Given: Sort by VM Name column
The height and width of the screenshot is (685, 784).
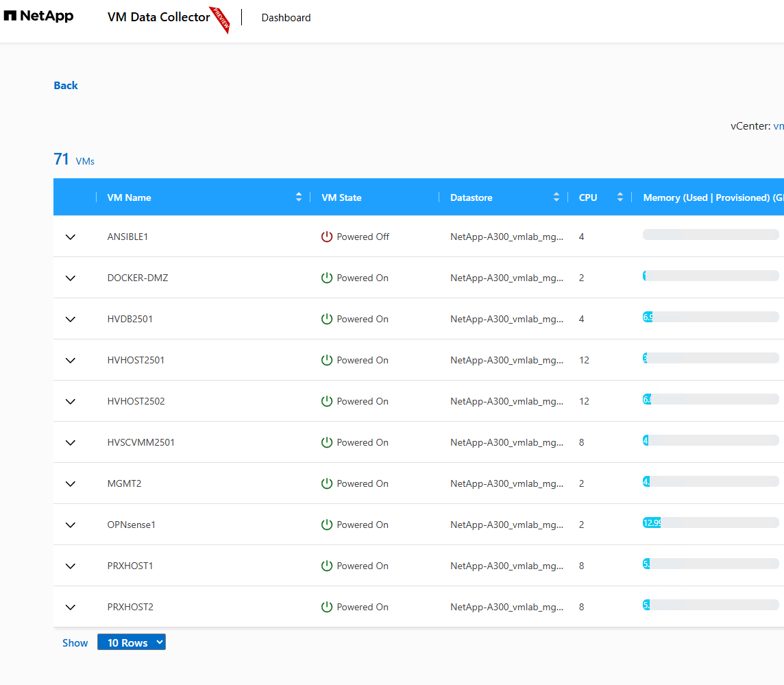Looking at the screenshot, I should 299,197.
